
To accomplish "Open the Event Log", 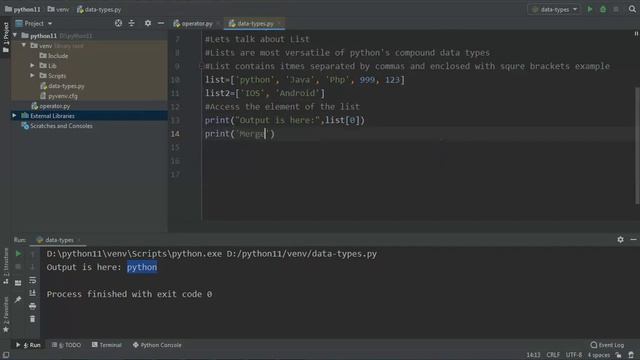I will 607,345.
